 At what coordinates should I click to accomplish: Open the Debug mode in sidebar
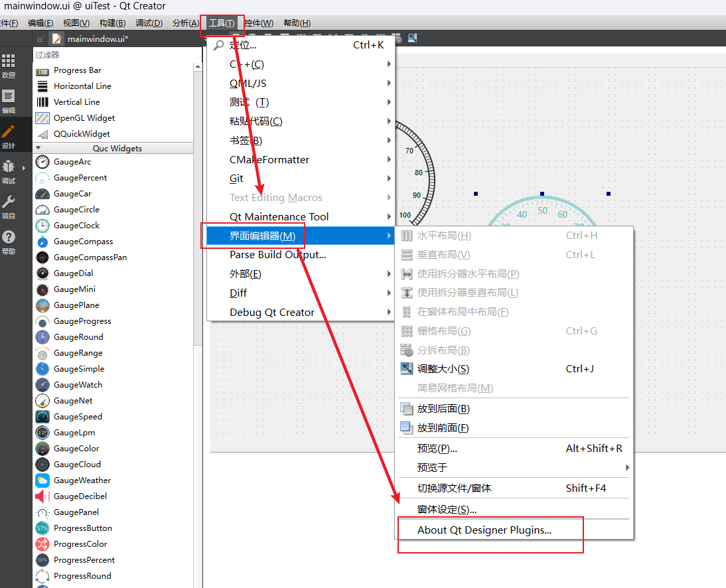(8, 170)
